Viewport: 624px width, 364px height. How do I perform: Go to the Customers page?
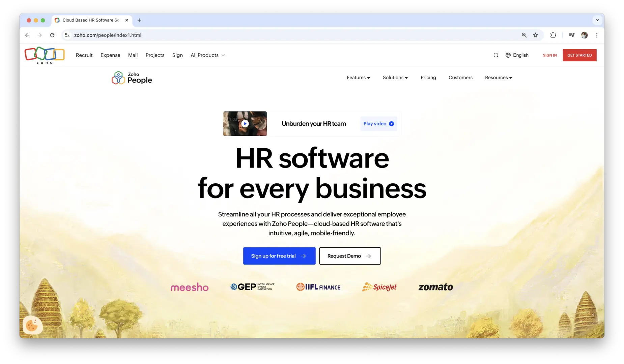pyautogui.click(x=460, y=78)
